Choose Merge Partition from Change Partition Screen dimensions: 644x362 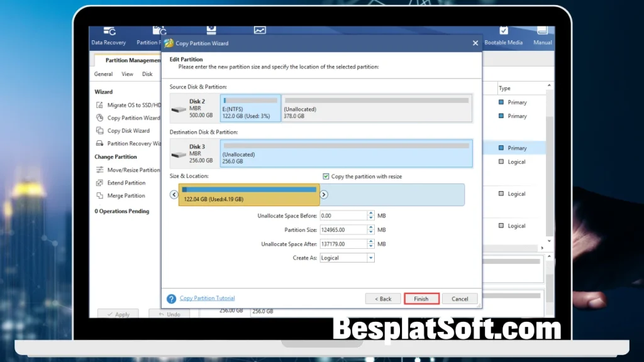[x=125, y=195]
